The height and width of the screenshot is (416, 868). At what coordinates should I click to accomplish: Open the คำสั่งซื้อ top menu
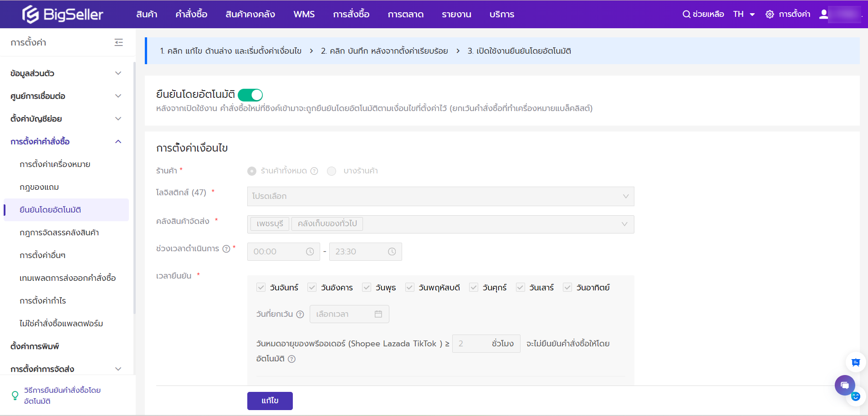click(191, 14)
